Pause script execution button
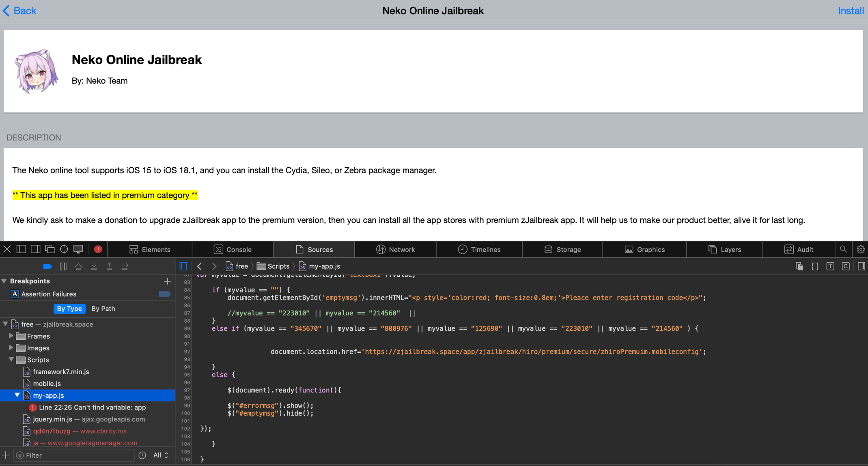The width and height of the screenshot is (868, 466). pyautogui.click(x=63, y=266)
